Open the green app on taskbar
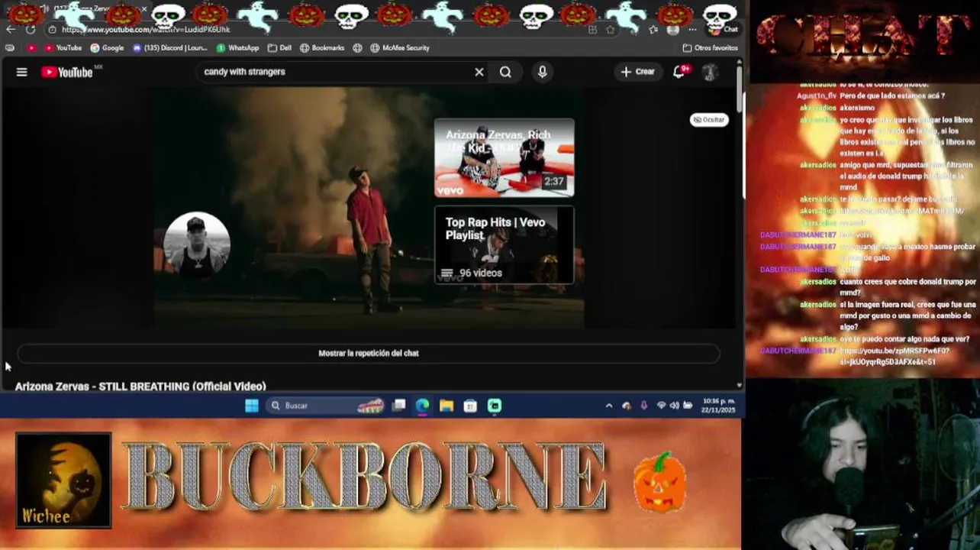The width and height of the screenshot is (980, 550). click(495, 406)
